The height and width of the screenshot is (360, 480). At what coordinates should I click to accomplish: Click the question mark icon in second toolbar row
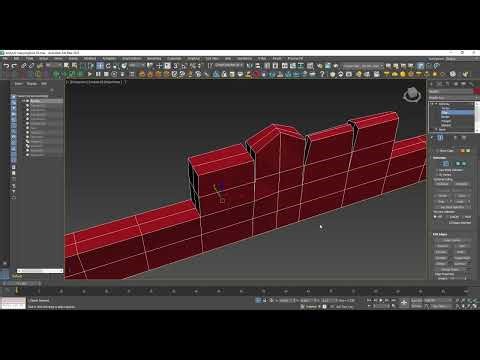[x=322, y=74]
